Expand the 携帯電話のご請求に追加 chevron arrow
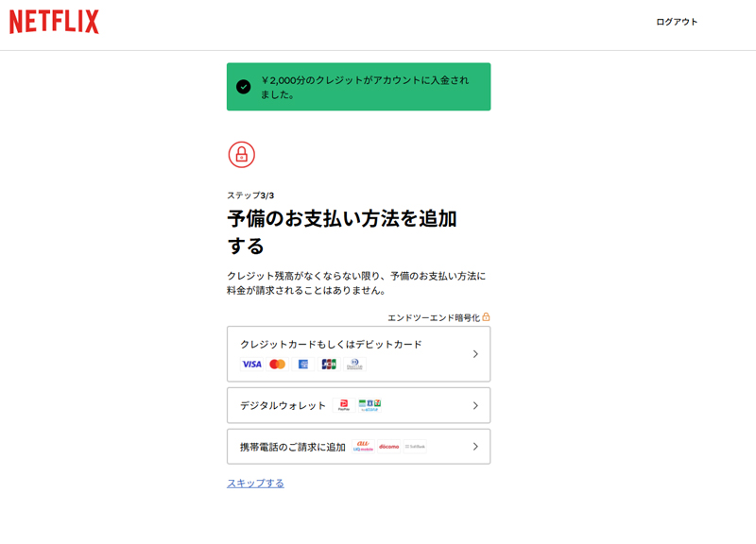The height and width of the screenshot is (544, 756). pyautogui.click(x=475, y=447)
